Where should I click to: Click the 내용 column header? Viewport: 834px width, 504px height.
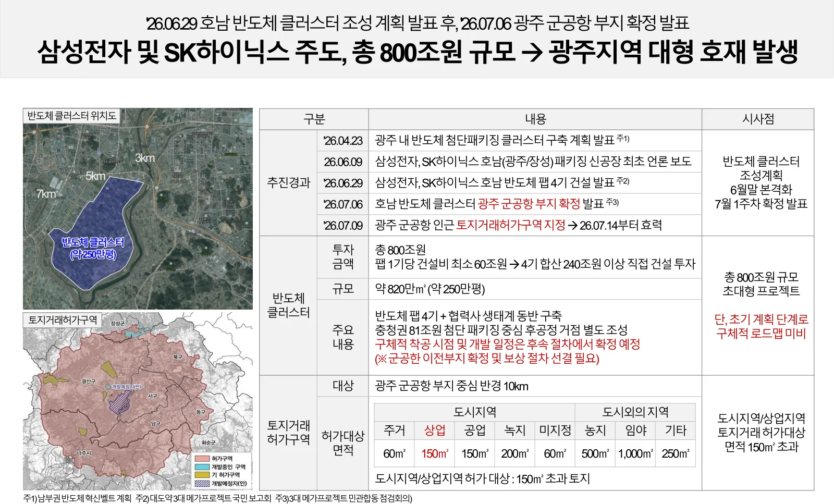click(x=535, y=119)
